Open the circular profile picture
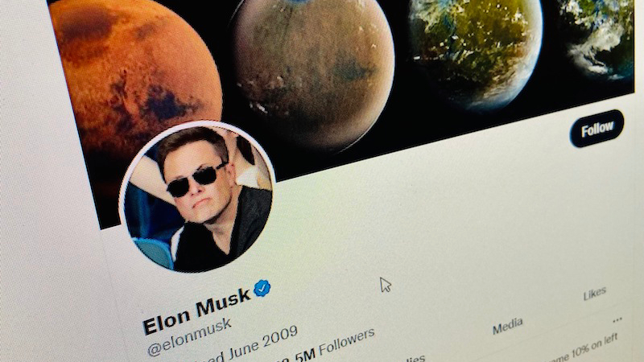This screenshot has width=644, height=362. pyautogui.click(x=197, y=197)
